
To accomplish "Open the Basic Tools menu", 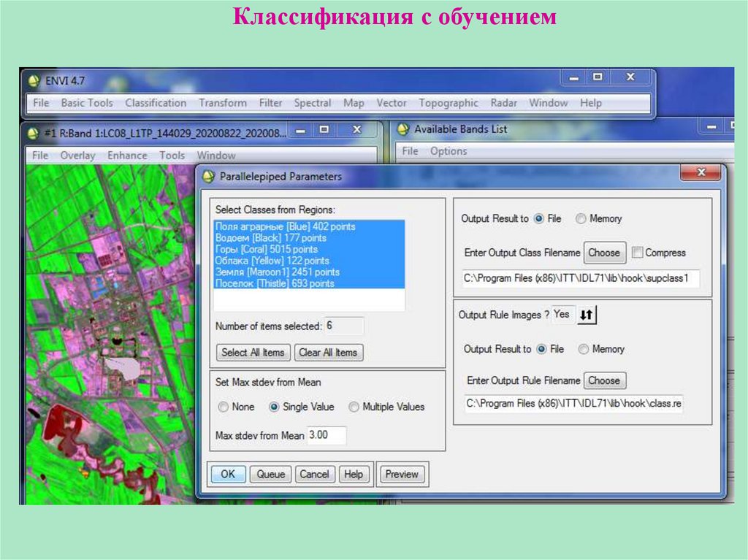I will (x=87, y=103).
